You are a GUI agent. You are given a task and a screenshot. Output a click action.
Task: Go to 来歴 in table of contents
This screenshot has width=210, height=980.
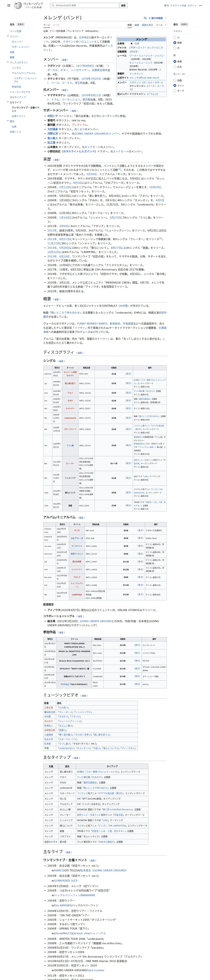(x=12, y=52)
